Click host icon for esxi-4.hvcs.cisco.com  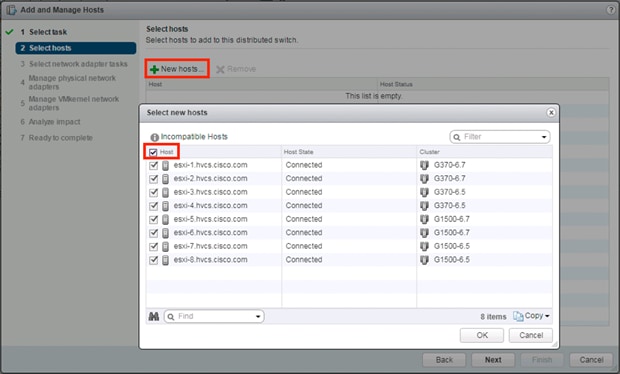166,206
